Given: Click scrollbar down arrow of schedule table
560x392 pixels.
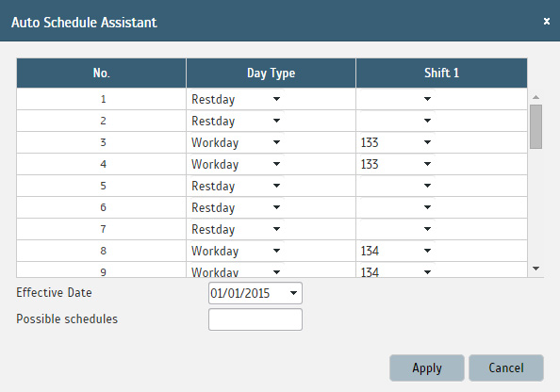Looking at the screenshot, I should pos(535,269).
